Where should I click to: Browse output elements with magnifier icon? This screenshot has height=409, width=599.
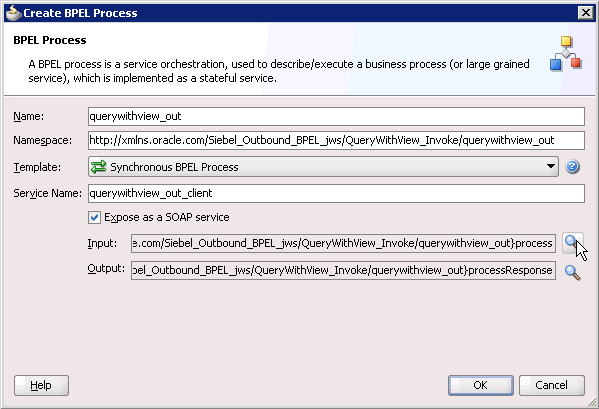(573, 272)
